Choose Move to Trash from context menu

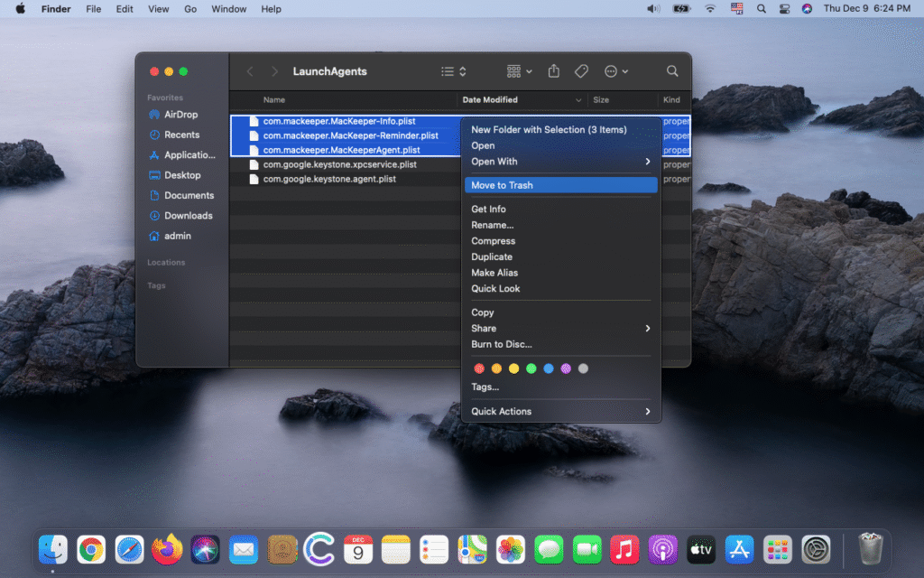click(559, 185)
